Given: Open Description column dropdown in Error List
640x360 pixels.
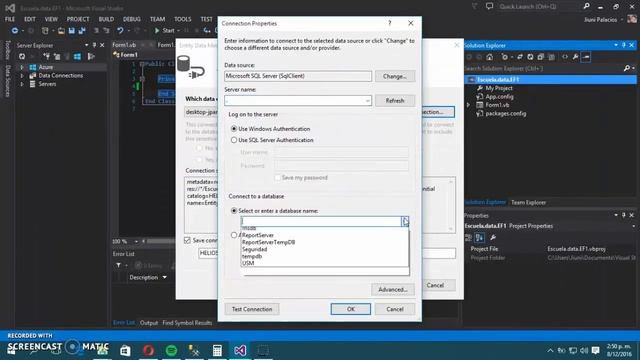Looking at the screenshot, I should [164, 278].
